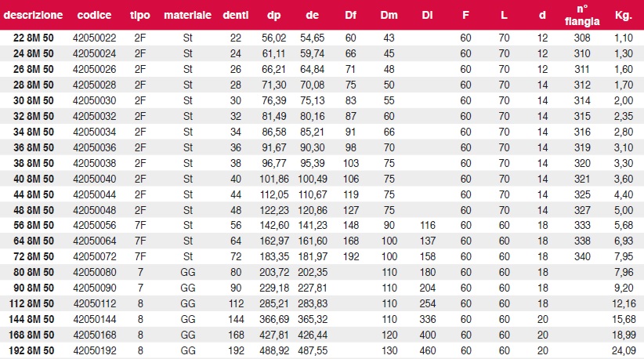
Task: Click the '22 8M 50' row description
Action: click(x=33, y=38)
